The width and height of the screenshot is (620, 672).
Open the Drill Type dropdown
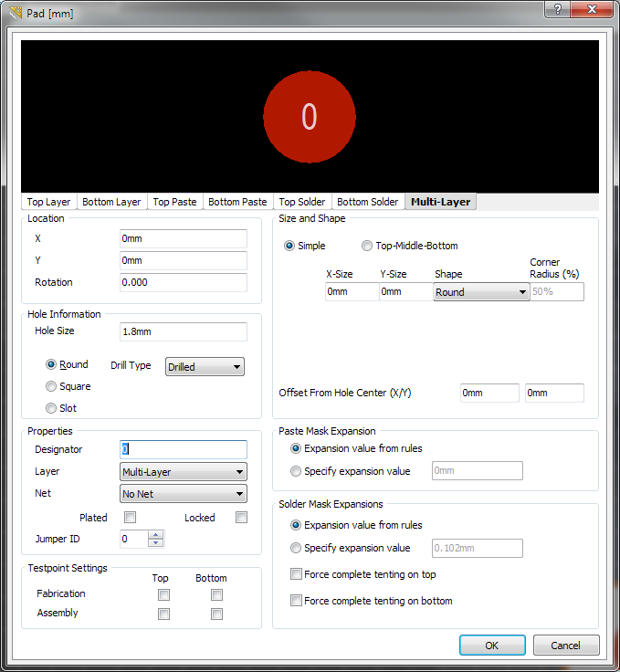click(x=205, y=367)
